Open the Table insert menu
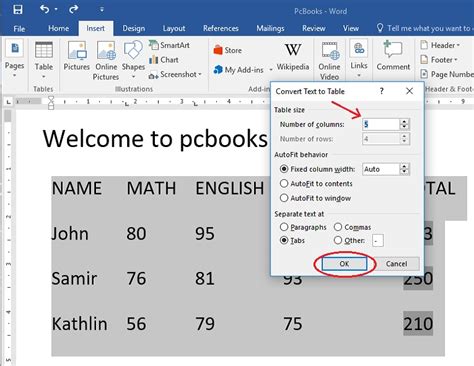Image resolution: width=474 pixels, height=366 pixels. [x=44, y=61]
